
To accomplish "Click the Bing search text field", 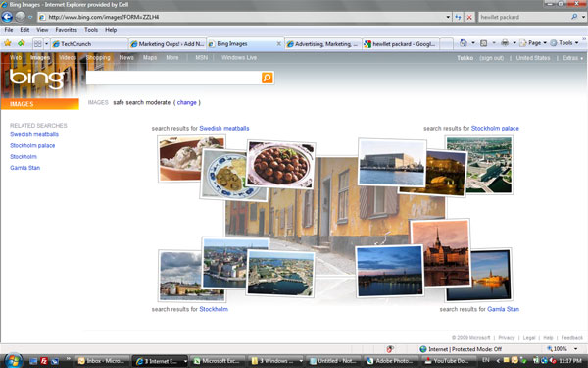I will [173, 78].
